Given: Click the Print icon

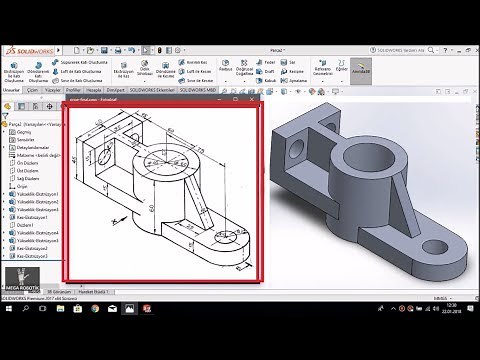Looking at the screenshot, I should pyautogui.click(x=118, y=50).
